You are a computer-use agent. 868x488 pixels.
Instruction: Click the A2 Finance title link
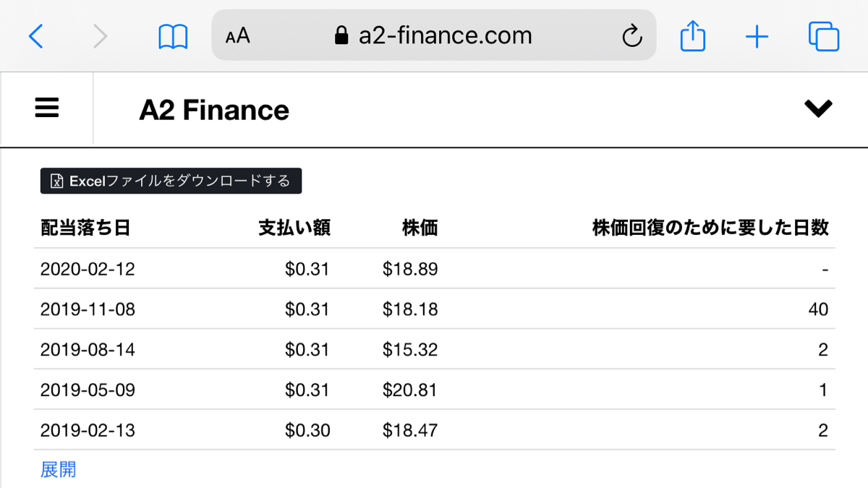pos(214,109)
